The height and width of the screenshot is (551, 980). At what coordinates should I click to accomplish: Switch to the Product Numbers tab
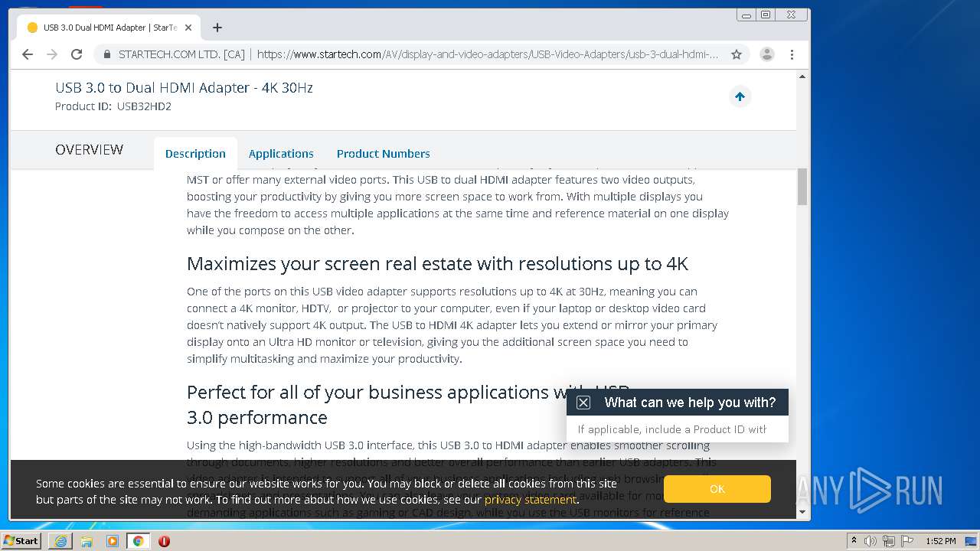(x=383, y=153)
